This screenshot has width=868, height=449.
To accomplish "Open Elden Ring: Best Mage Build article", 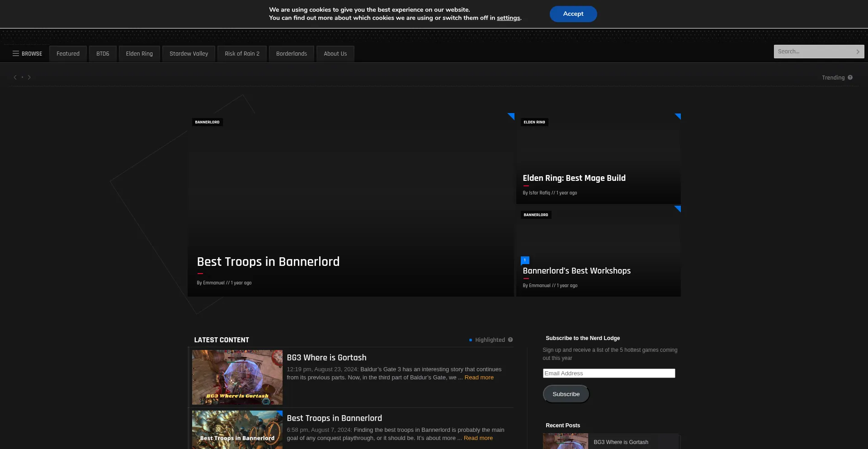I will pos(574,178).
